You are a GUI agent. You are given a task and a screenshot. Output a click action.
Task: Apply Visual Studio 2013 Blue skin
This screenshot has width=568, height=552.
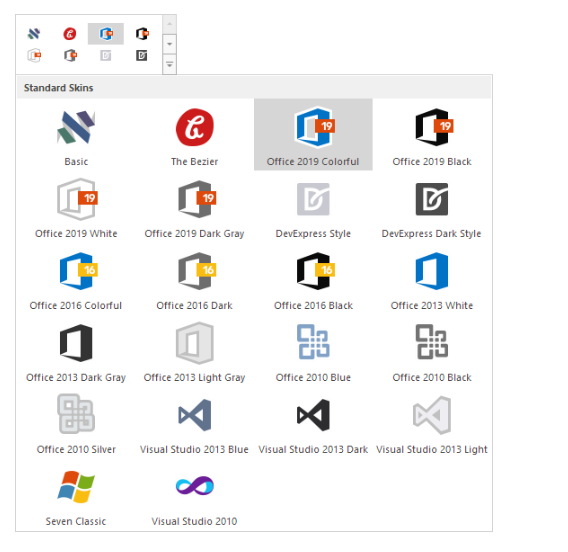click(x=195, y=423)
